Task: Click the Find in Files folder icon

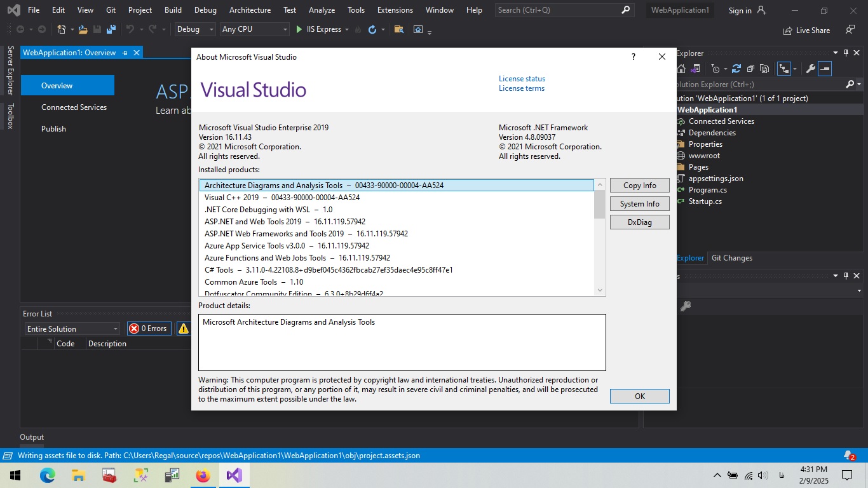Action: pos(399,29)
